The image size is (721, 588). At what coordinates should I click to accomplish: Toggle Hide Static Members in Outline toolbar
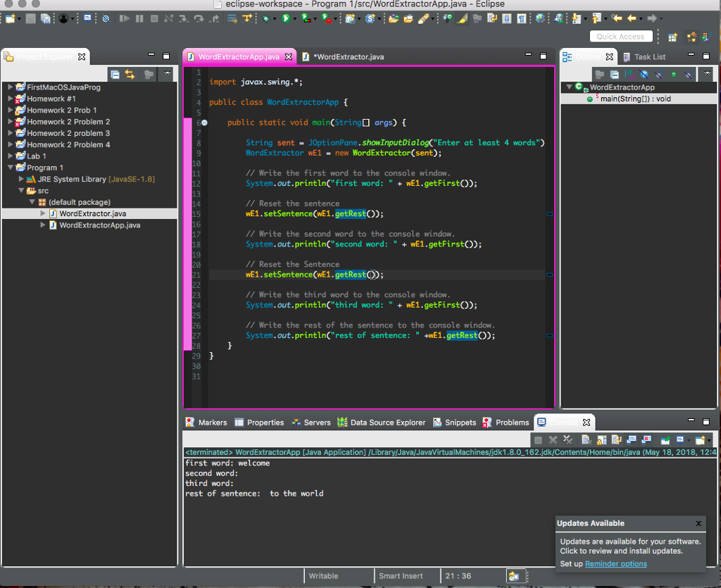659,75
